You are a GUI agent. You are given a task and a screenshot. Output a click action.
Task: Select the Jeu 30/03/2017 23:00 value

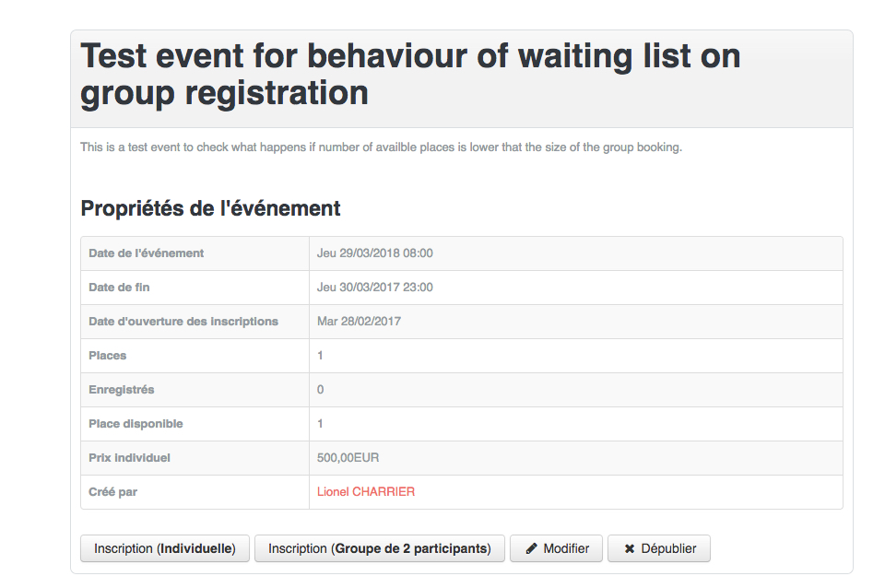(374, 288)
